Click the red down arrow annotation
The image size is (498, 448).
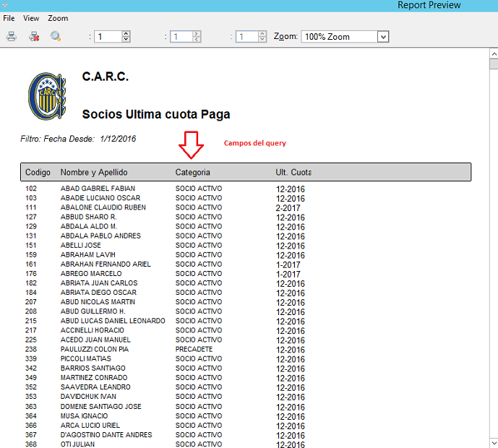click(192, 145)
